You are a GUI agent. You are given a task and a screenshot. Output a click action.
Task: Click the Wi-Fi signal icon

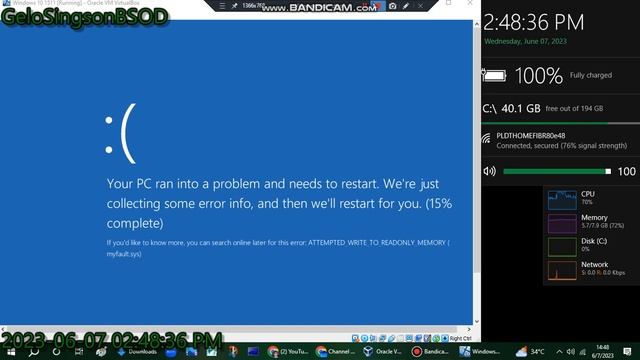click(486, 138)
